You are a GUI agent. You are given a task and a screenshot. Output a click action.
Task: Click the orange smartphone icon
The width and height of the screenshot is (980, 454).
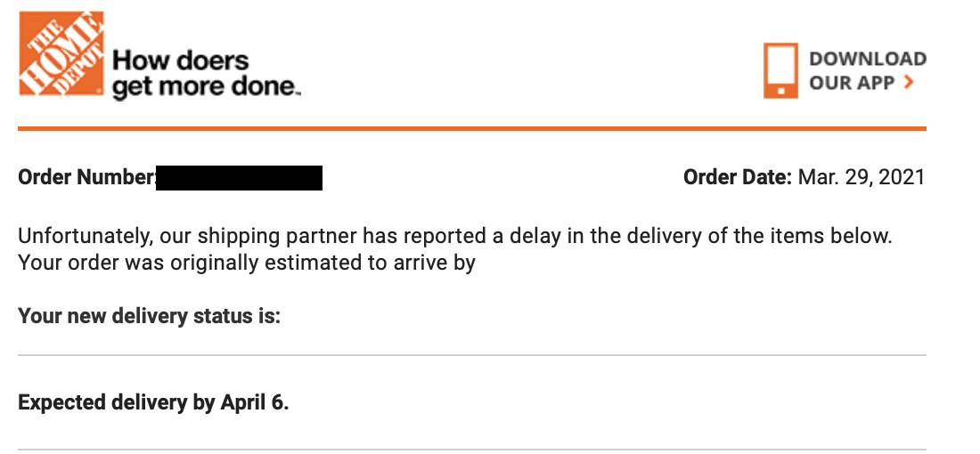pyautogui.click(x=780, y=70)
